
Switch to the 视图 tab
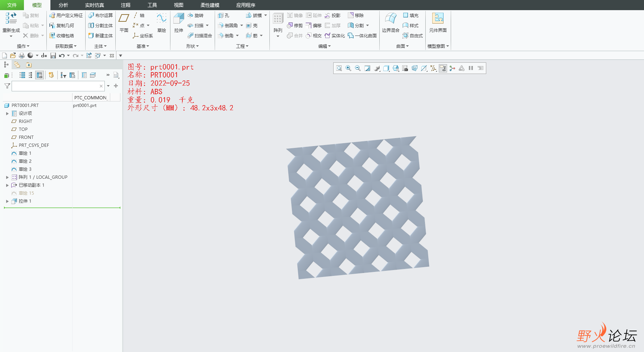point(178,5)
